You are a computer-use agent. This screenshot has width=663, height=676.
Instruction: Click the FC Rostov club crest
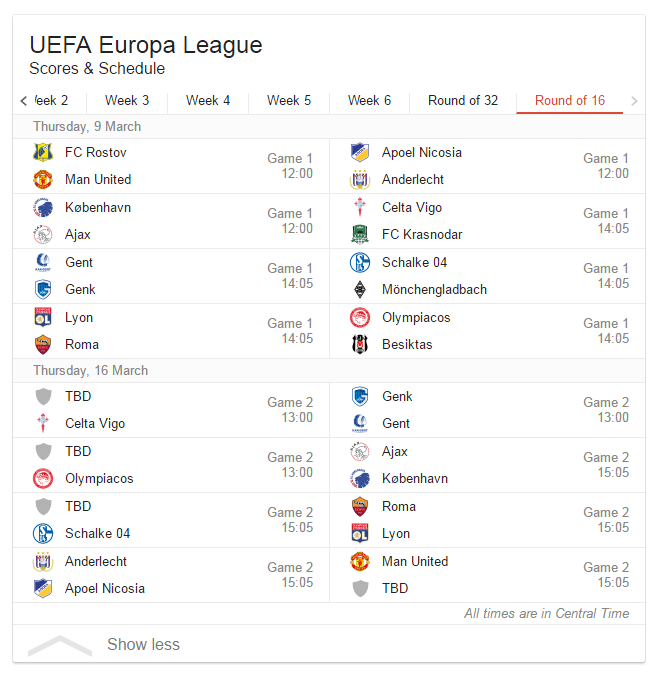pos(43,152)
